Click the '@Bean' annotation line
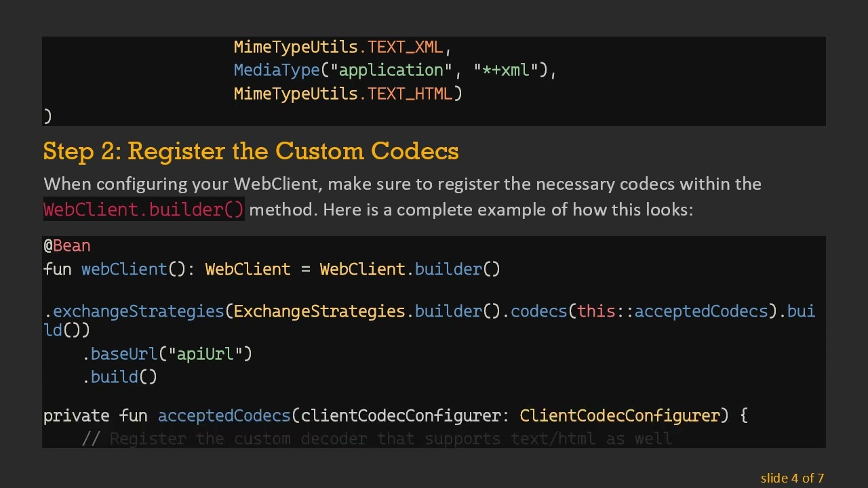The width and height of the screenshot is (868, 488). [x=66, y=245]
